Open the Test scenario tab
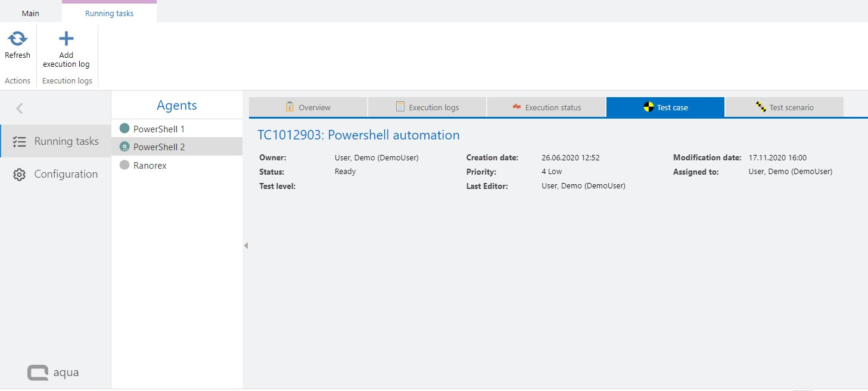Screen dimensions: 868x391 click(784, 107)
